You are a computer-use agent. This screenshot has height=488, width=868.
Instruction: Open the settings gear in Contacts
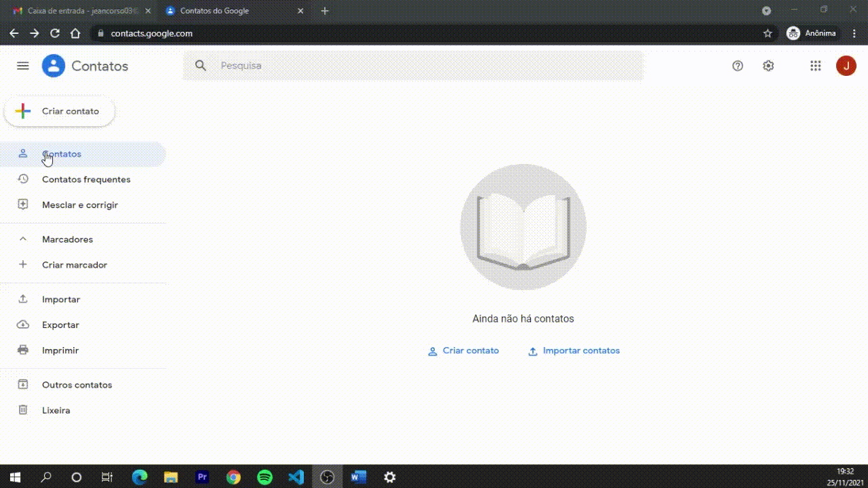(x=768, y=66)
